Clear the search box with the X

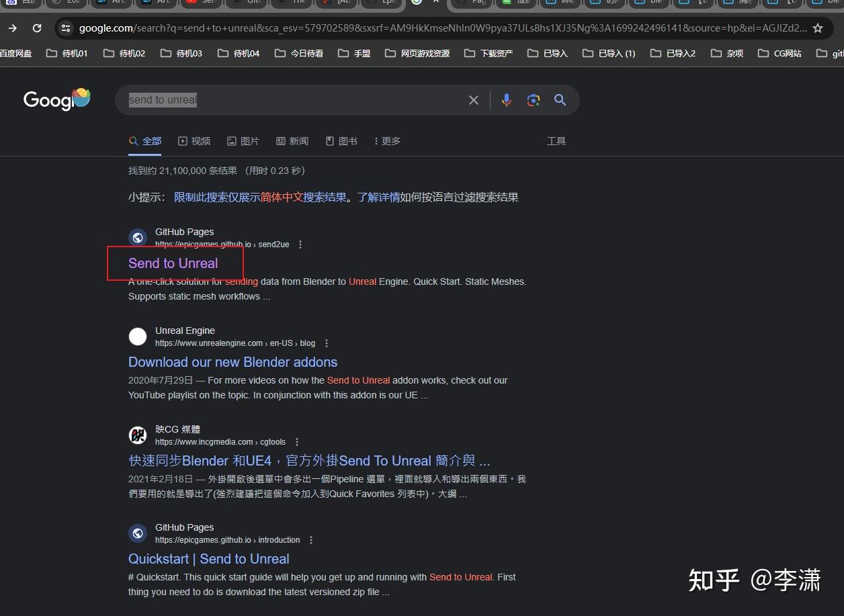473,99
